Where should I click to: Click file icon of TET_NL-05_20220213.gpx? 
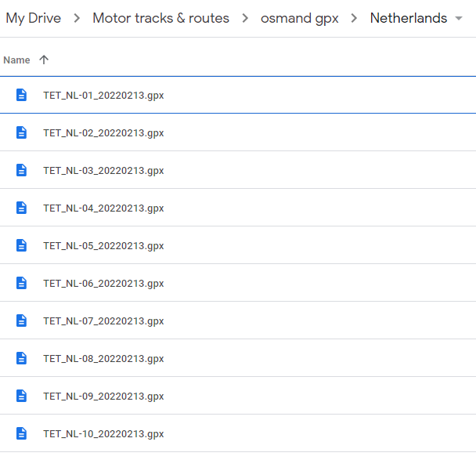point(21,245)
